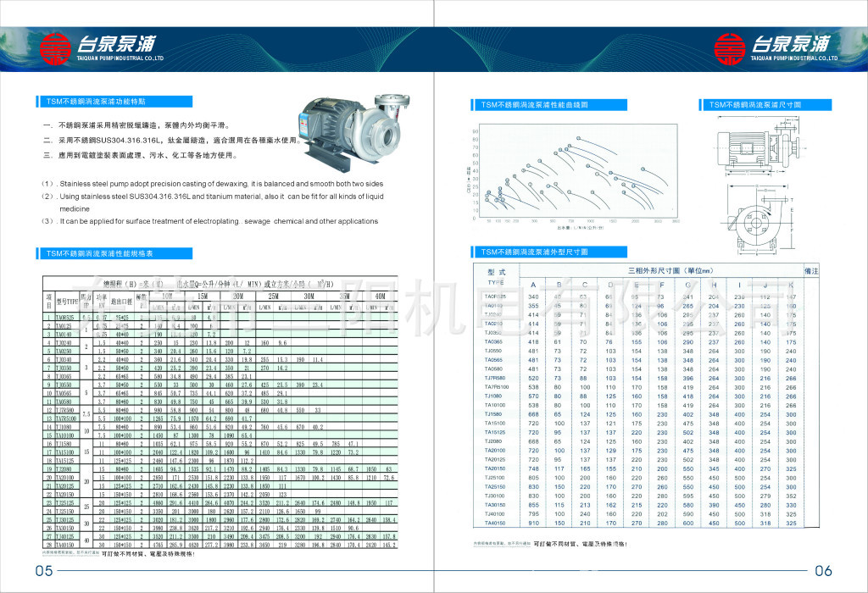Click Chinese feature line starting with 一.
Image resolution: width=868 pixels, height=593 pixels.
[136, 125]
